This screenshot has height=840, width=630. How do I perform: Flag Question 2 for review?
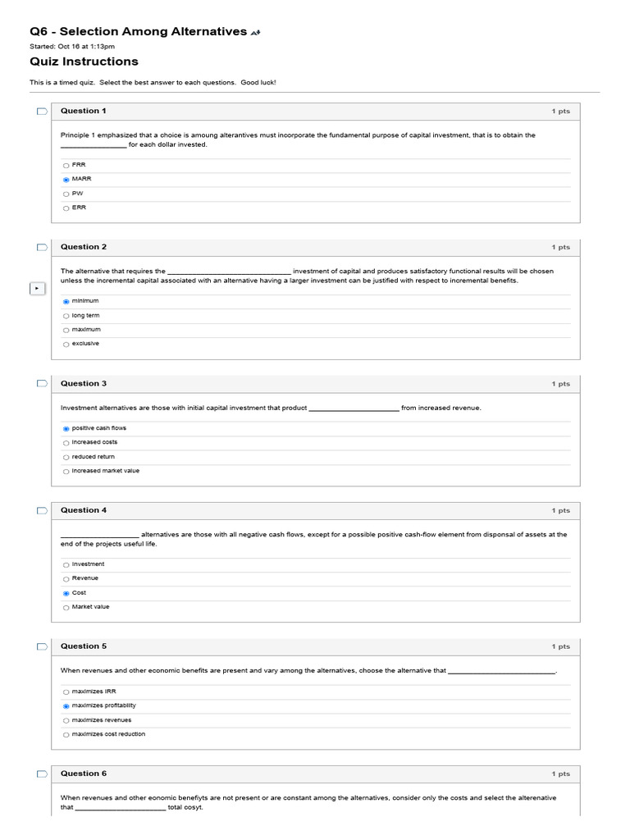tap(42, 248)
